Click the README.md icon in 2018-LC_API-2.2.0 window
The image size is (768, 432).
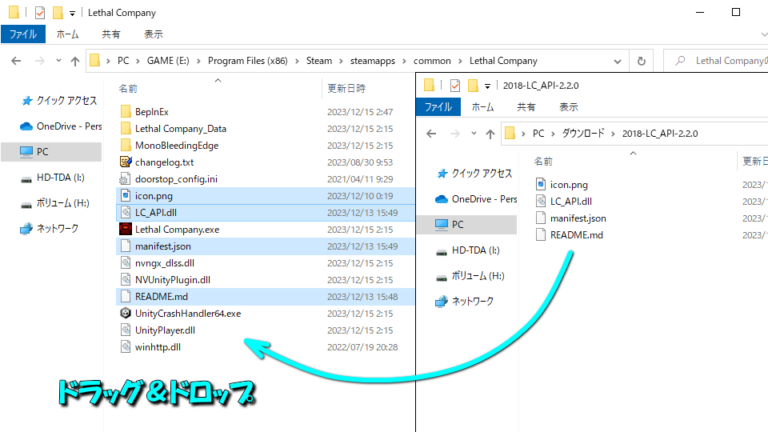[x=541, y=235]
